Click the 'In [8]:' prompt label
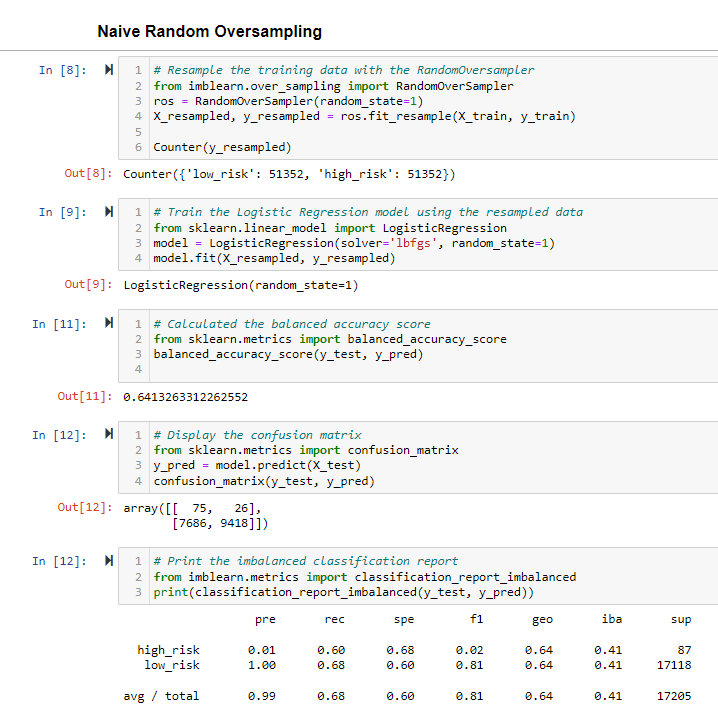The width and height of the screenshot is (718, 728). point(63,70)
